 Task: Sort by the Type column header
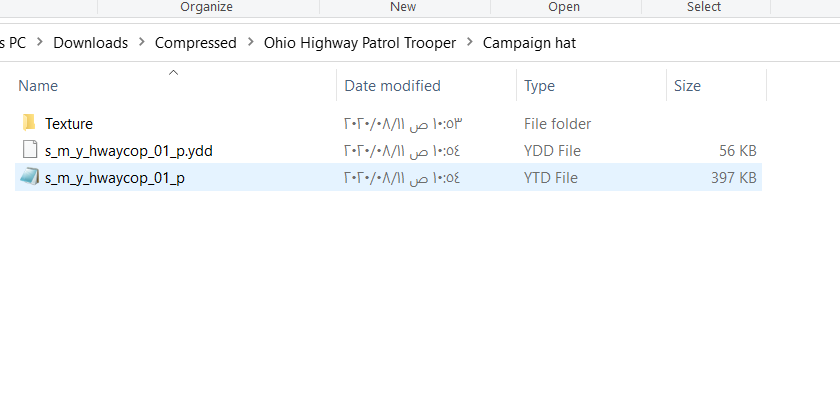539,86
